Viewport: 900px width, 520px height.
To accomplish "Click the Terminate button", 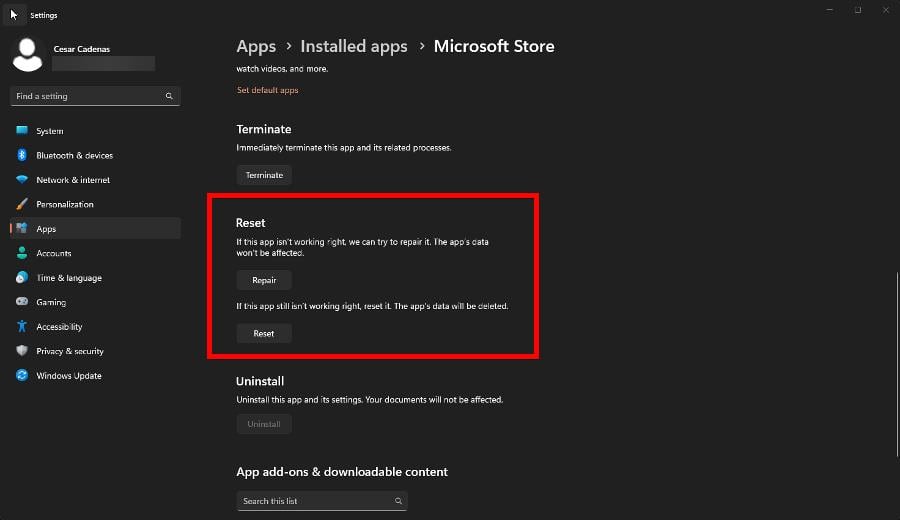I will (x=264, y=175).
